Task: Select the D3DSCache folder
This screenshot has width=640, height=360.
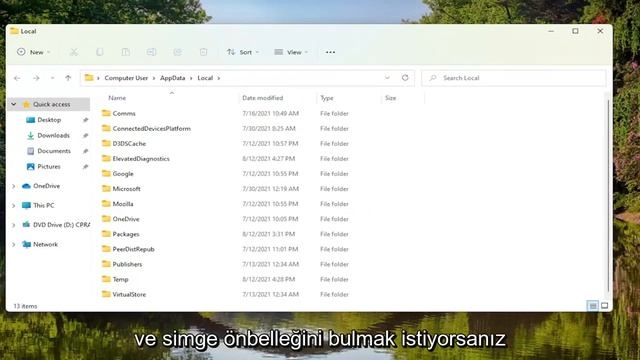Action: click(x=129, y=144)
